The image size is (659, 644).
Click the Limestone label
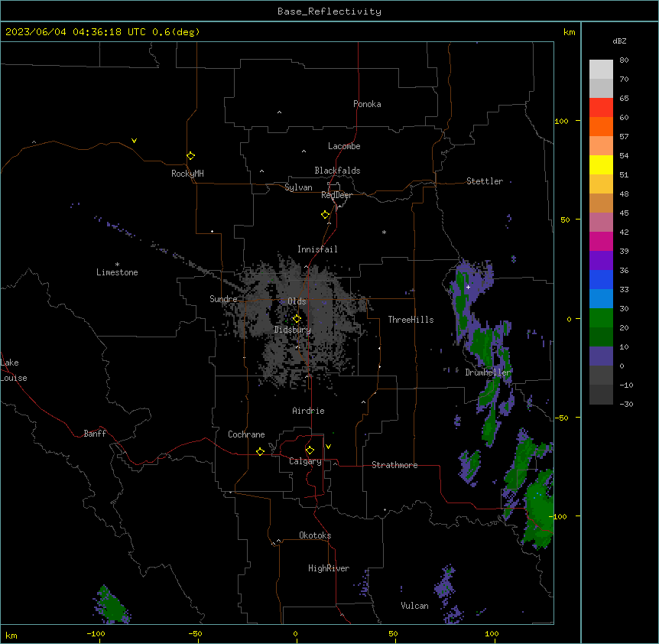click(x=117, y=272)
